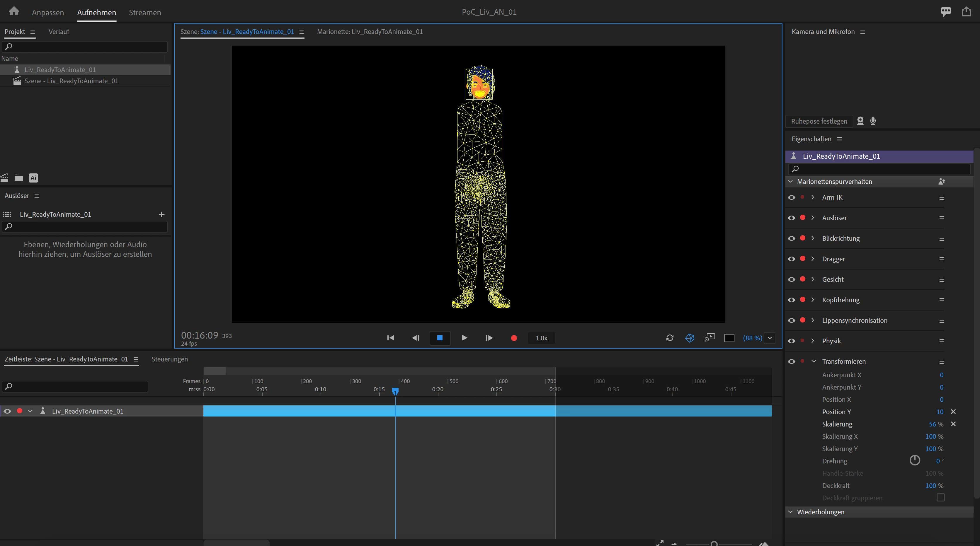Hide the Dragger behavior eye

[x=792, y=259]
